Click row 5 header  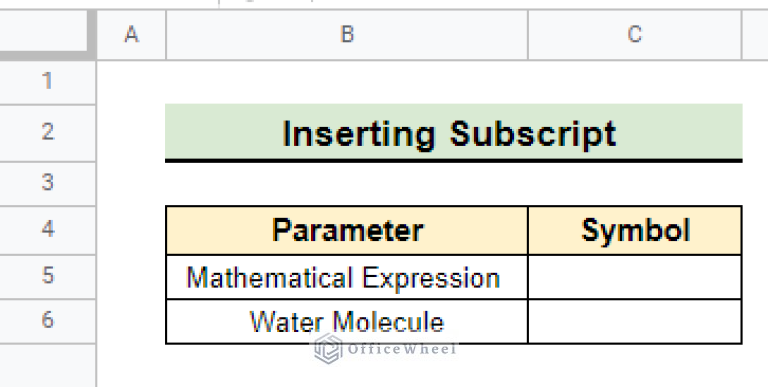(x=48, y=276)
